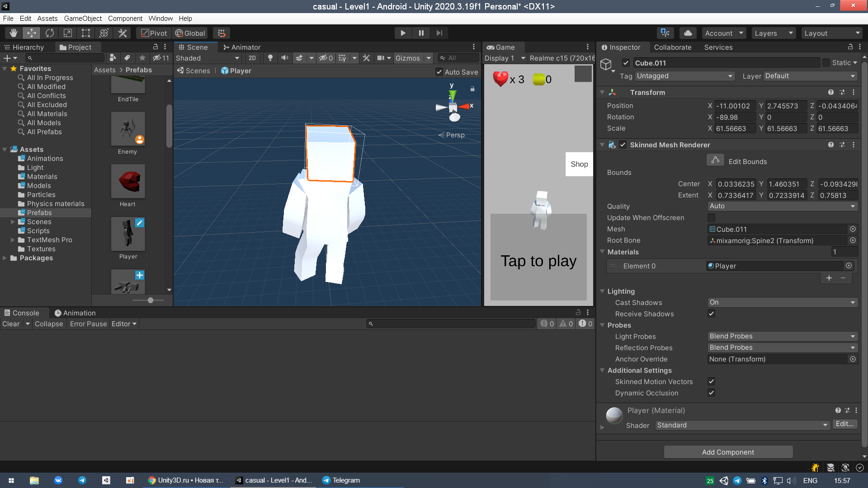Open Light Probes dropdown
Screen dimensions: 868x488
coord(782,336)
